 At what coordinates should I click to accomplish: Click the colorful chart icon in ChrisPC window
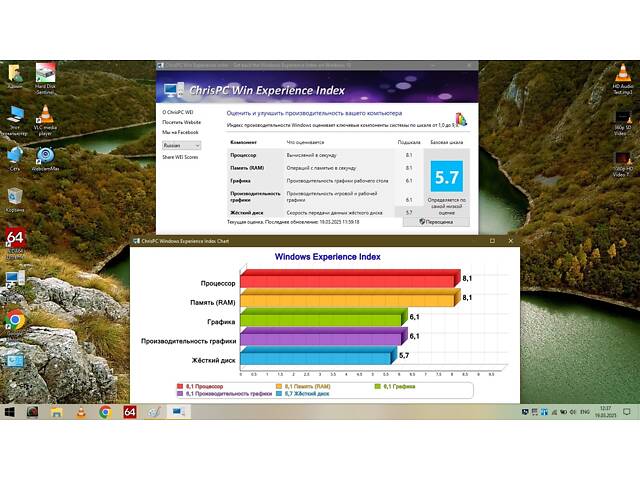(460, 119)
